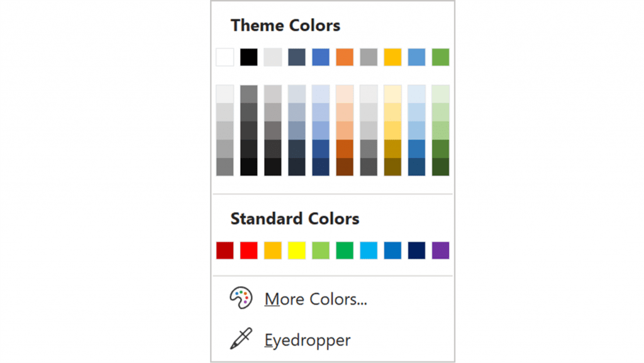
Task: Select the white theme color
Action: [225, 57]
